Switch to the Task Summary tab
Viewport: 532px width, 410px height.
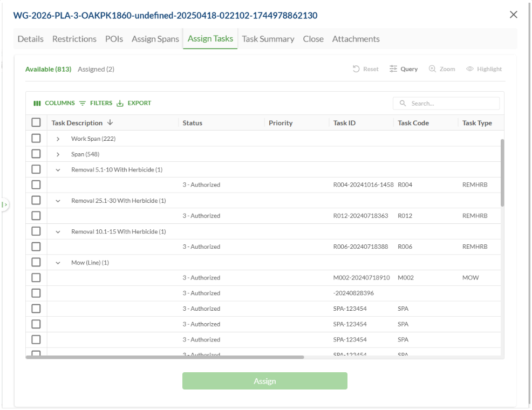click(268, 39)
